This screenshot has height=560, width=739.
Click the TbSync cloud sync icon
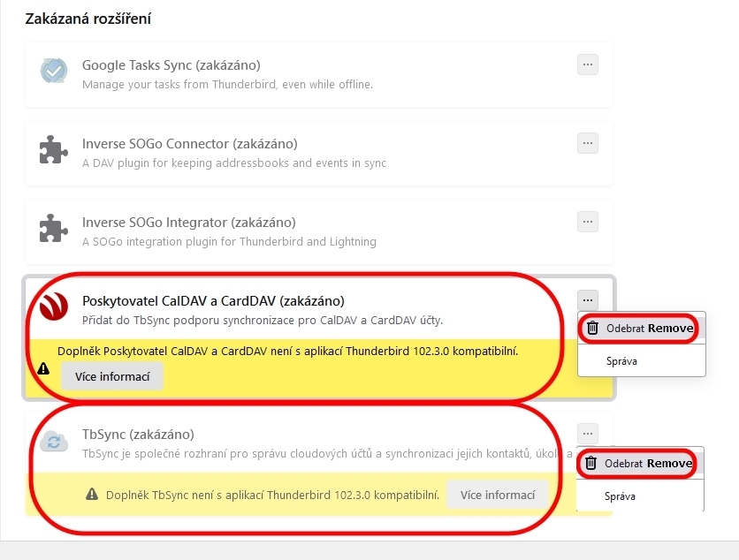pos(54,443)
